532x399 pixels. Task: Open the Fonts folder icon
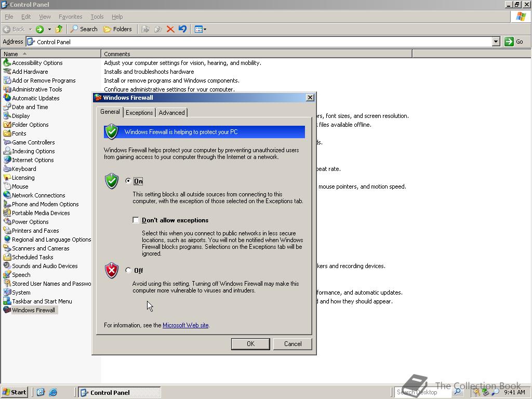point(7,134)
